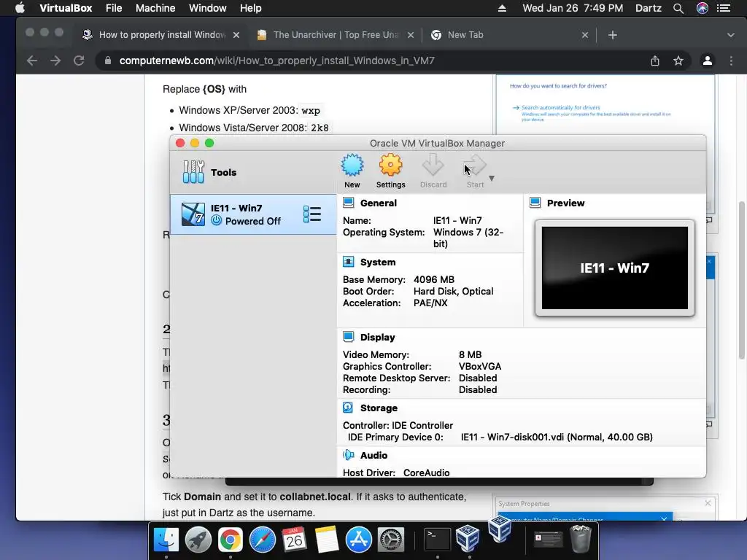Open the Display section heading
Viewport: 747px width, 560px height.
coord(377,337)
